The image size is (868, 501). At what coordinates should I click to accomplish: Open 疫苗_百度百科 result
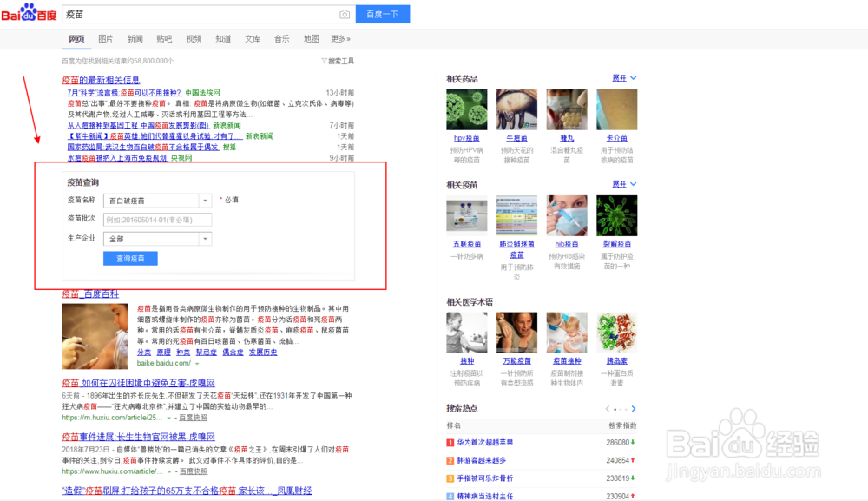(90, 294)
